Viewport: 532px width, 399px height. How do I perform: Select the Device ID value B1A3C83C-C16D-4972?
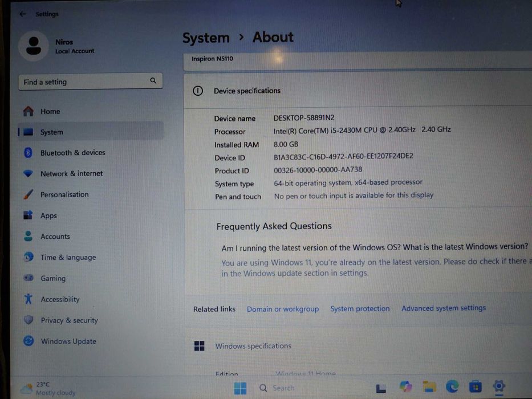(343, 156)
